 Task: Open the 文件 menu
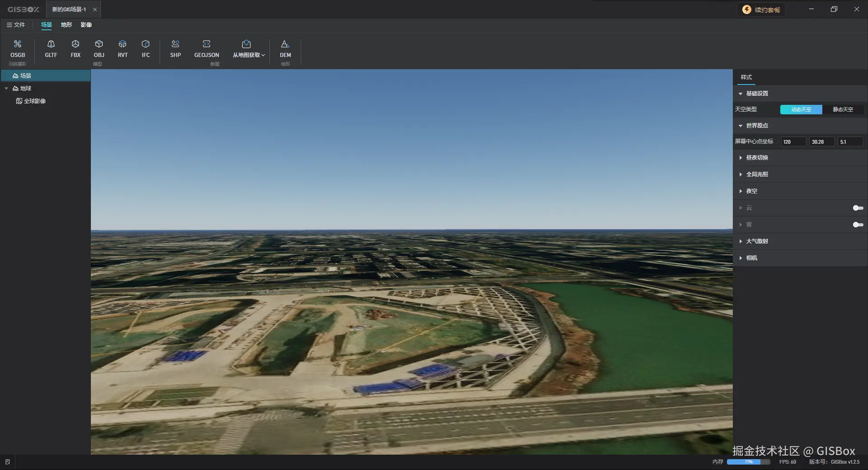pyautogui.click(x=16, y=25)
